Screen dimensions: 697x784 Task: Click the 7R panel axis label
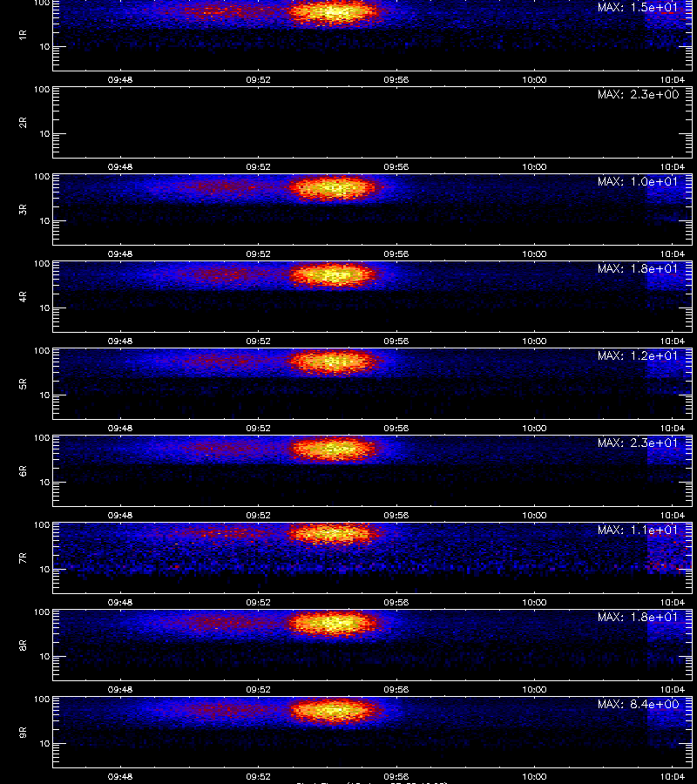click(x=23, y=558)
